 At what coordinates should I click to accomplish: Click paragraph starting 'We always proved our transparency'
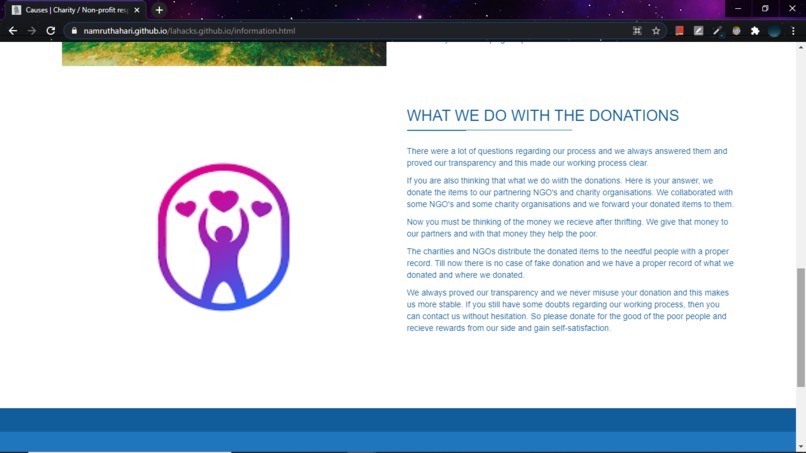click(x=567, y=310)
